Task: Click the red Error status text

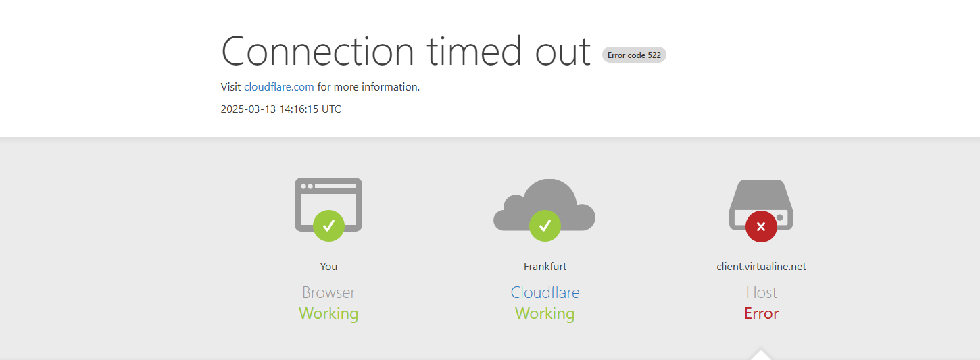Action: click(x=761, y=313)
